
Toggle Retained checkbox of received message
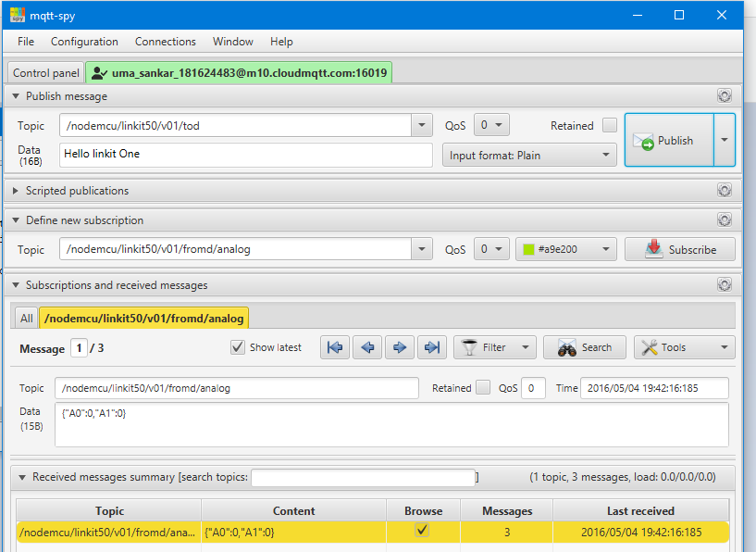pos(483,387)
